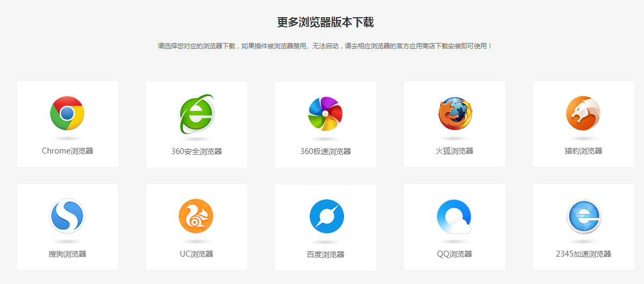Click the orange UC squirrel icon
Image resolution: width=644 pixels, height=284 pixels.
pyautogui.click(x=196, y=216)
